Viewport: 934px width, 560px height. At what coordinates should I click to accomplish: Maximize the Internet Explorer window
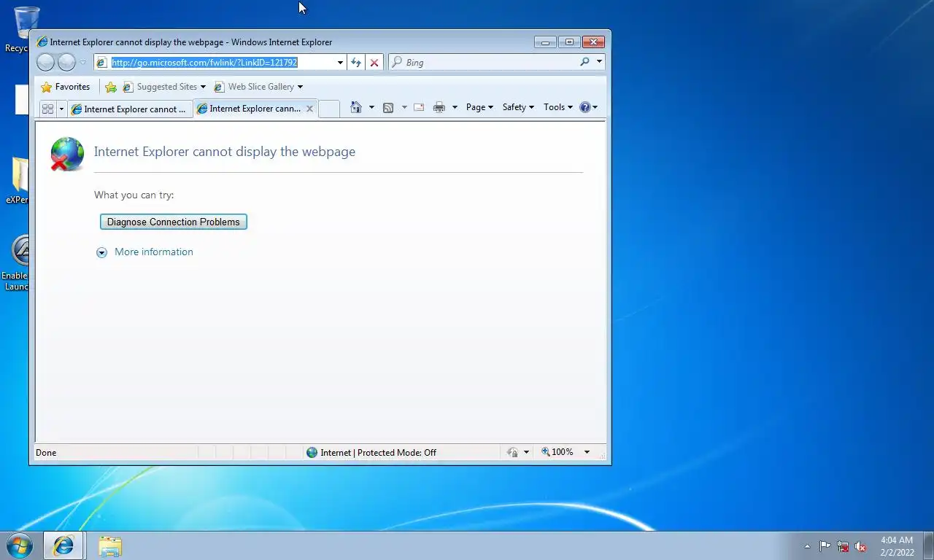pos(570,42)
